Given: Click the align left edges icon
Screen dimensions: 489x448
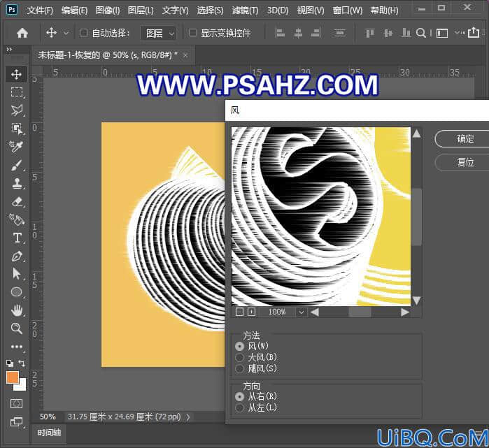Looking at the screenshot, I should [280, 33].
